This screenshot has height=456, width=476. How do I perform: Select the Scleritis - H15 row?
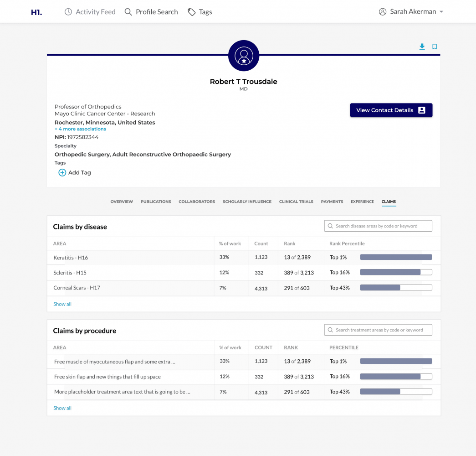point(70,273)
